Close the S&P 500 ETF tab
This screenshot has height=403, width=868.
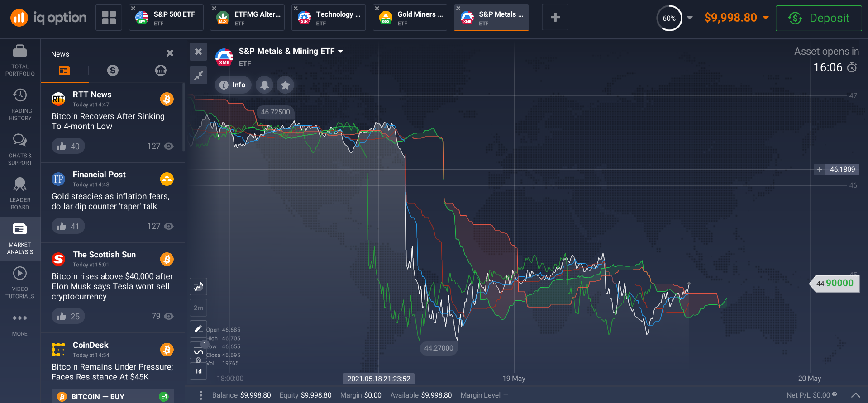pos(133,8)
